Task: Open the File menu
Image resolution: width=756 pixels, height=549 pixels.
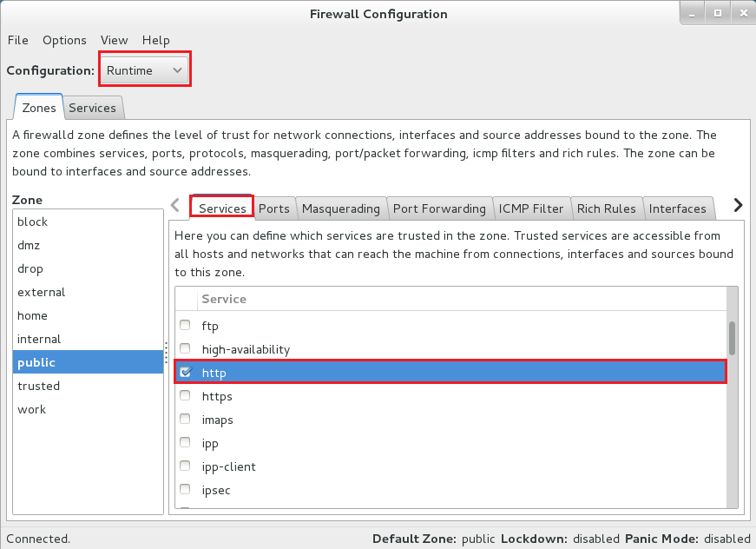Action: [x=18, y=40]
